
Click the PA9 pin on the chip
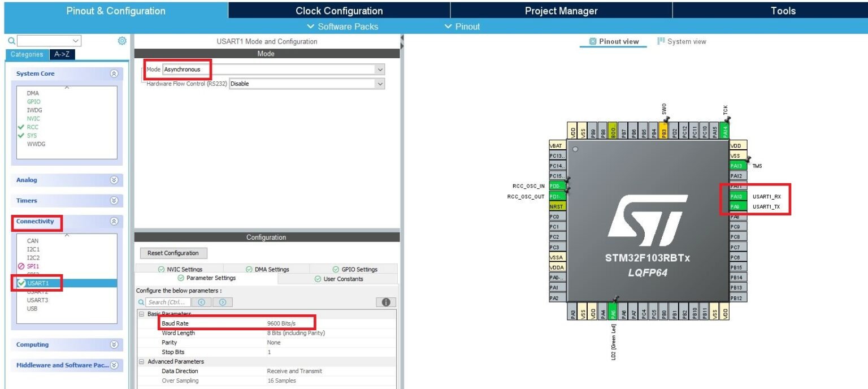coord(736,206)
